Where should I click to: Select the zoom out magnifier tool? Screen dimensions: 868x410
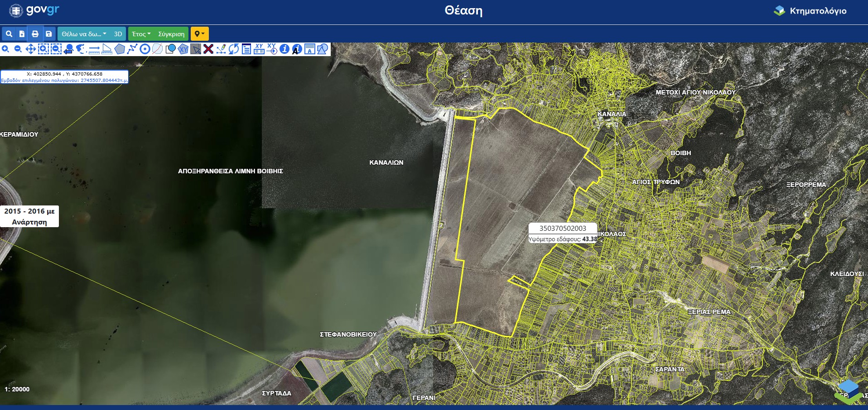coord(18,49)
